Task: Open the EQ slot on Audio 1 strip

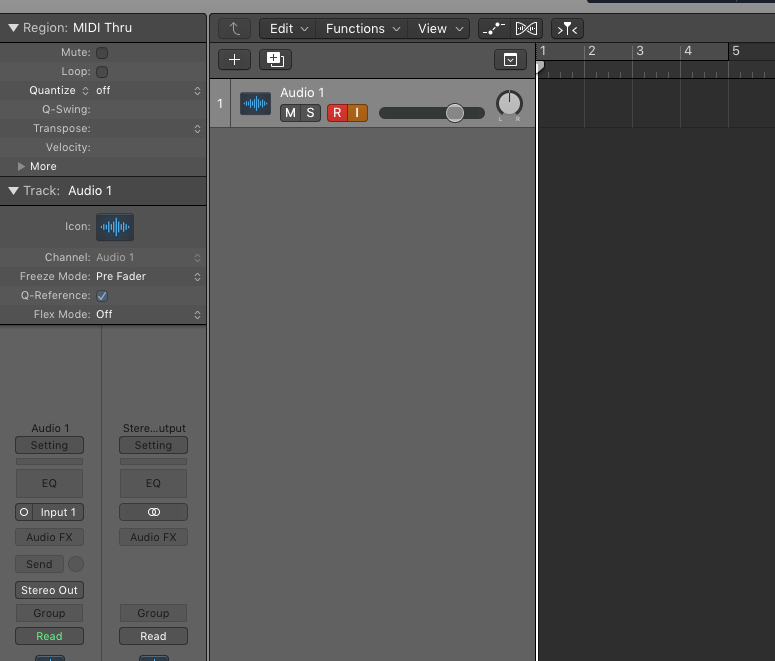Action: 49,483
